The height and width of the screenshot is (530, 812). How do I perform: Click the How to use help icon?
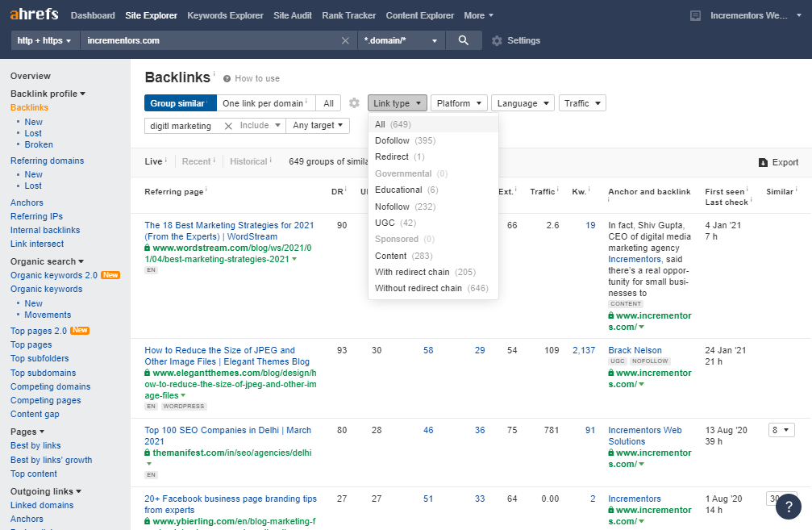(227, 79)
